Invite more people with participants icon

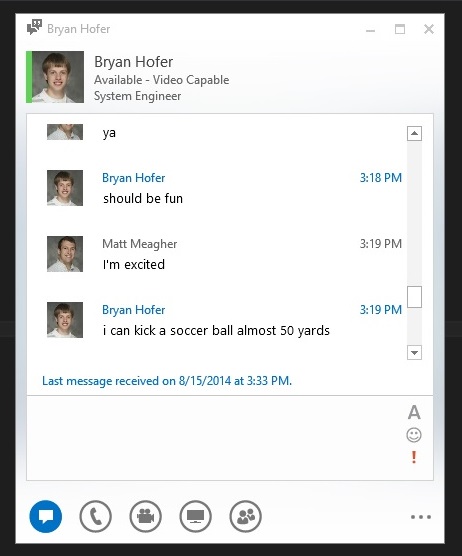245,516
